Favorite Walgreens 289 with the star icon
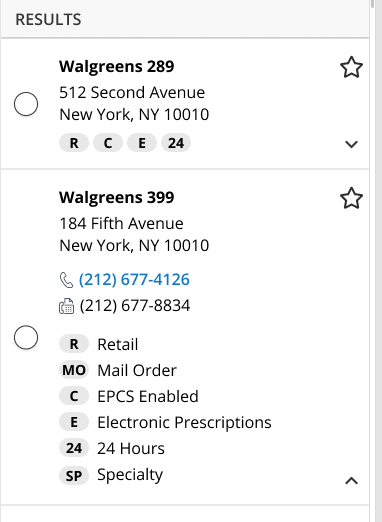Screen dimensions: 382x522 [351, 67]
